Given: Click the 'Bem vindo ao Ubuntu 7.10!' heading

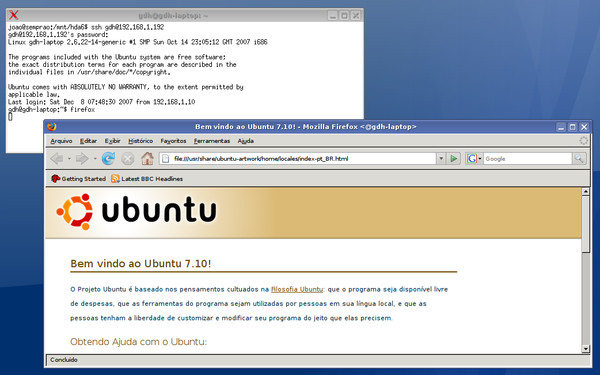Looking at the screenshot, I should click(141, 264).
